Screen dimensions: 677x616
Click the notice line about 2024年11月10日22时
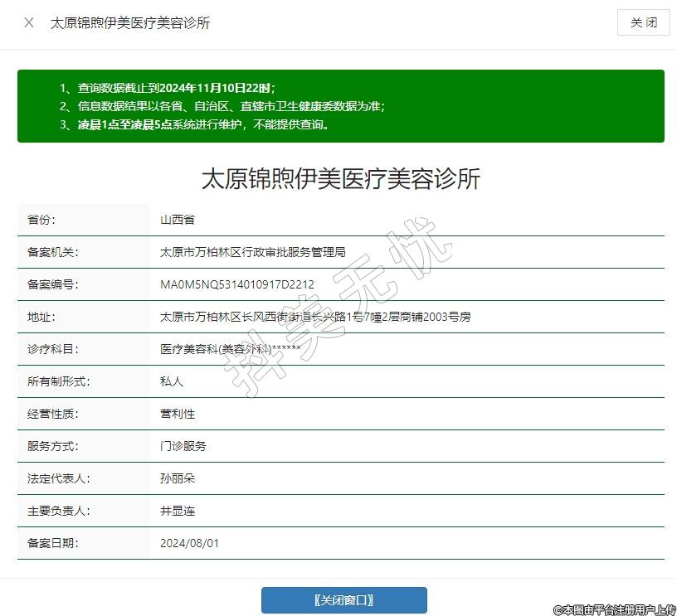pos(176,88)
